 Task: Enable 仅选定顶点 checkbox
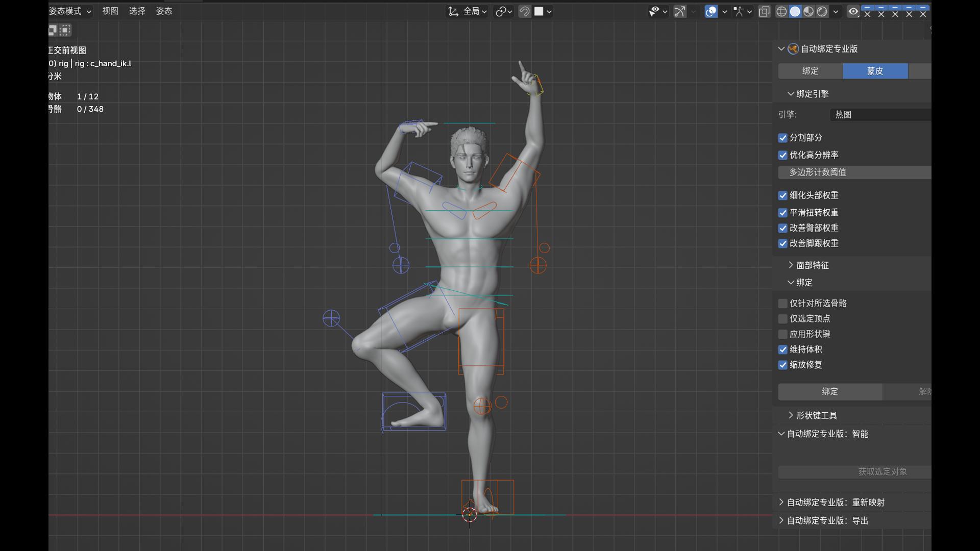point(783,319)
